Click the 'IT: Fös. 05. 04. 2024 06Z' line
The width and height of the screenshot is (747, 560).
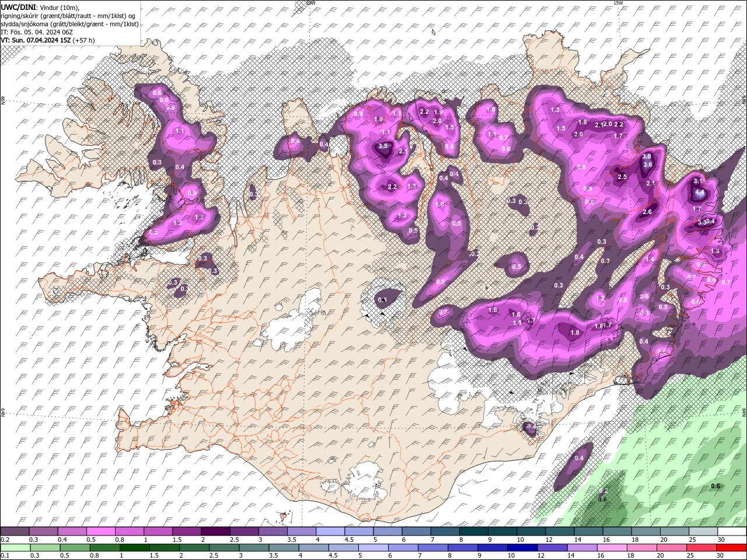(x=36, y=32)
